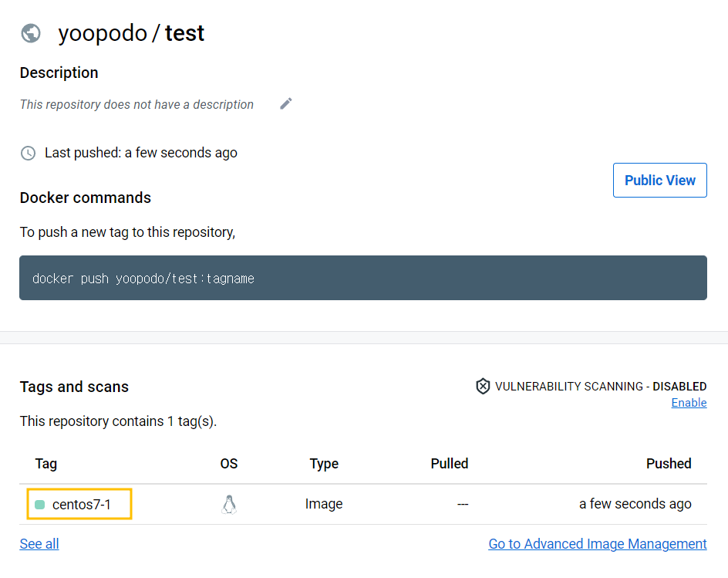The width and height of the screenshot is (728, 578).
Task: Enable vulnerability scanning
Action: pos(689,403)
